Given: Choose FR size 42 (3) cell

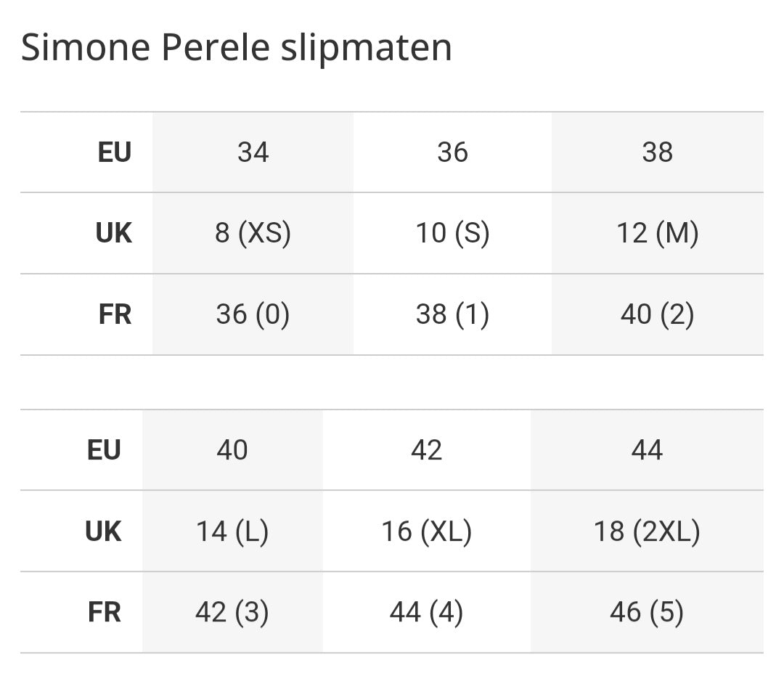Looking at the screenshot, I should point(232,613).
